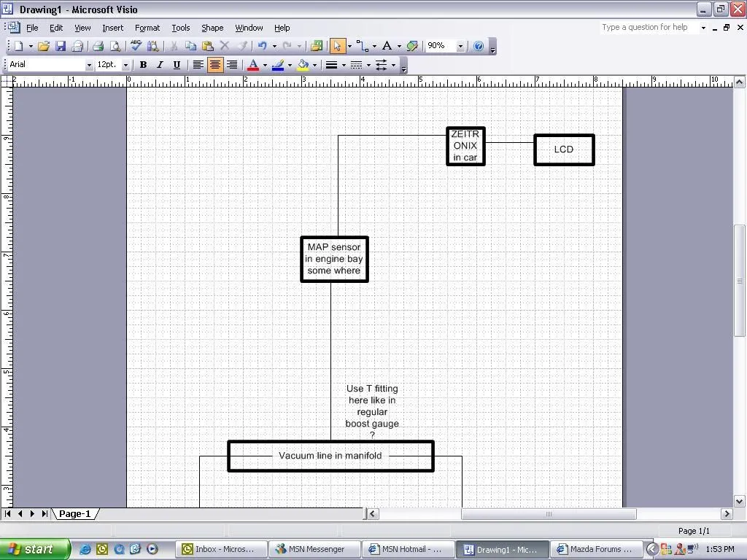Select the Pointer tool

(x=337, y=46)
